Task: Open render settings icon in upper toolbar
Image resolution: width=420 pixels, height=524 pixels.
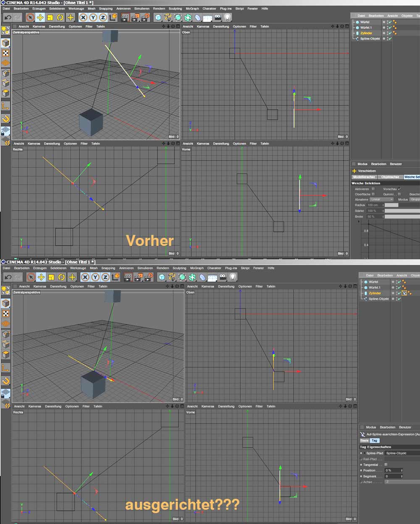Action: click(x=145, y=17)
